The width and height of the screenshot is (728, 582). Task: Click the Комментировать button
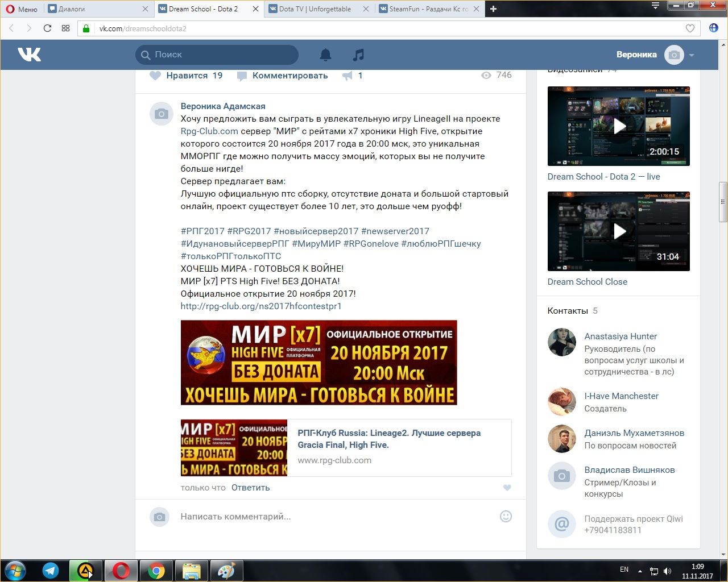pos(283,76)
